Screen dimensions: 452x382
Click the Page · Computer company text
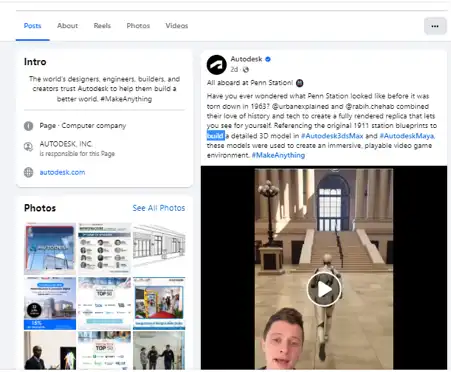(x=83, y=126)
